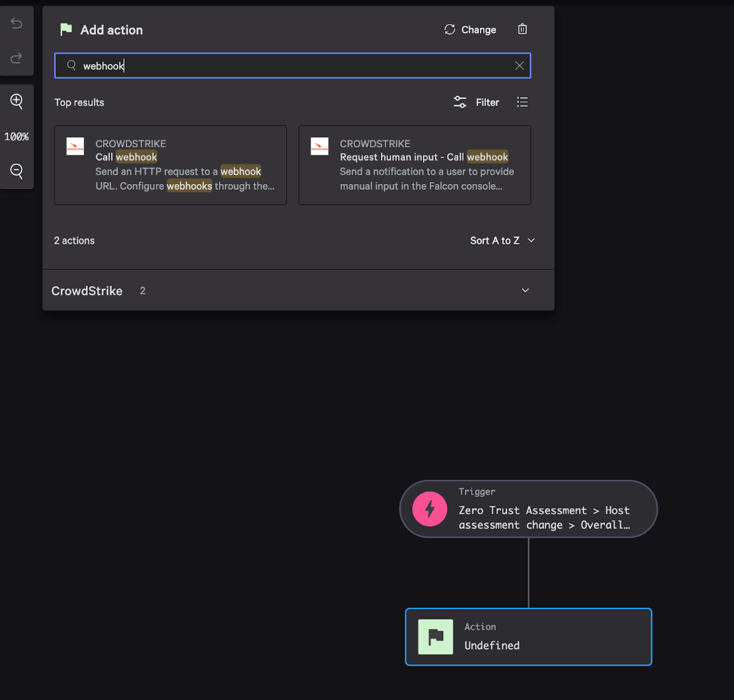Clear the webhook search text
The height and width of the screenshot is (700, 734).
(519, 65)
